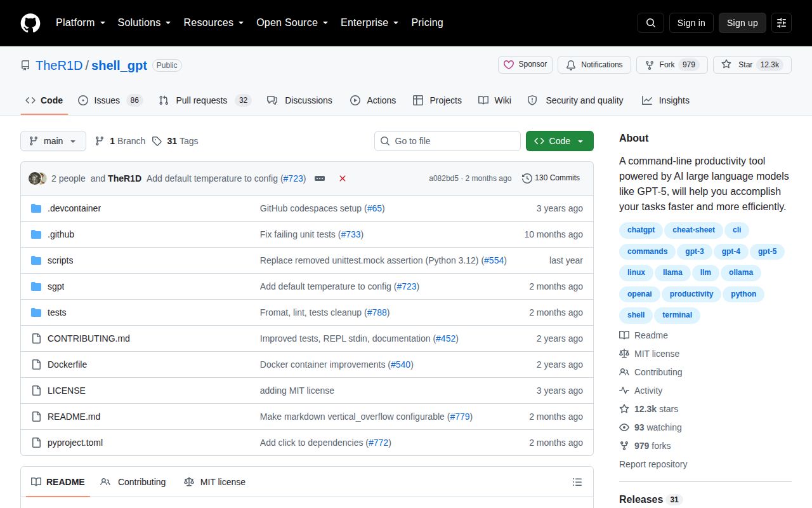Expand commit message ellipsis button
812x508 pixels.
(320, 178)
